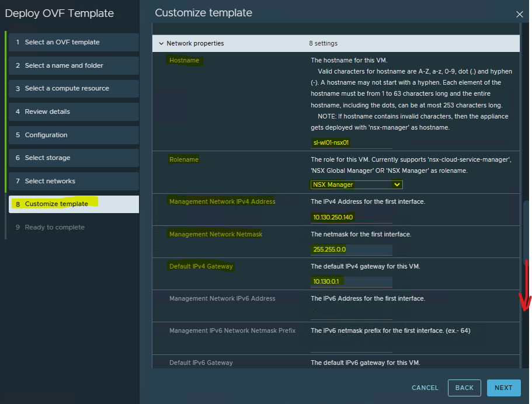Go to step 2 Select a name and folder
Viewport: 532px width, 404px height.
coord(74,65)
